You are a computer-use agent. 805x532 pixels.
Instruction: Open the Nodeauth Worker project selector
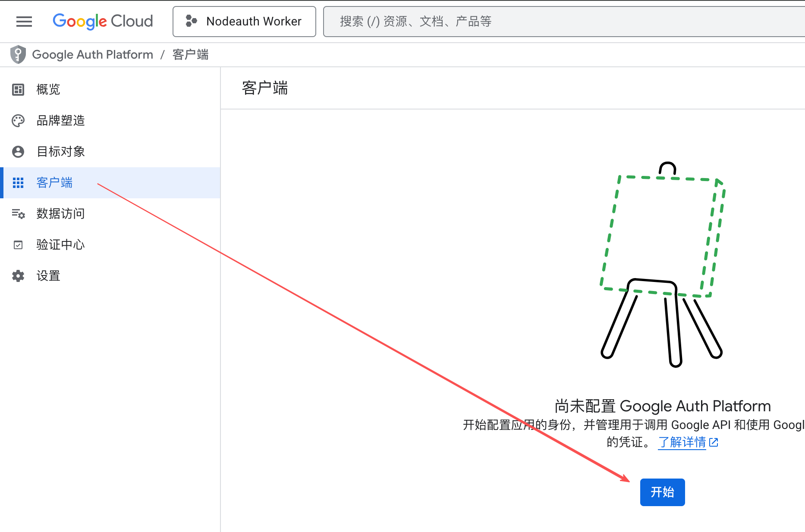pos(244,21)
